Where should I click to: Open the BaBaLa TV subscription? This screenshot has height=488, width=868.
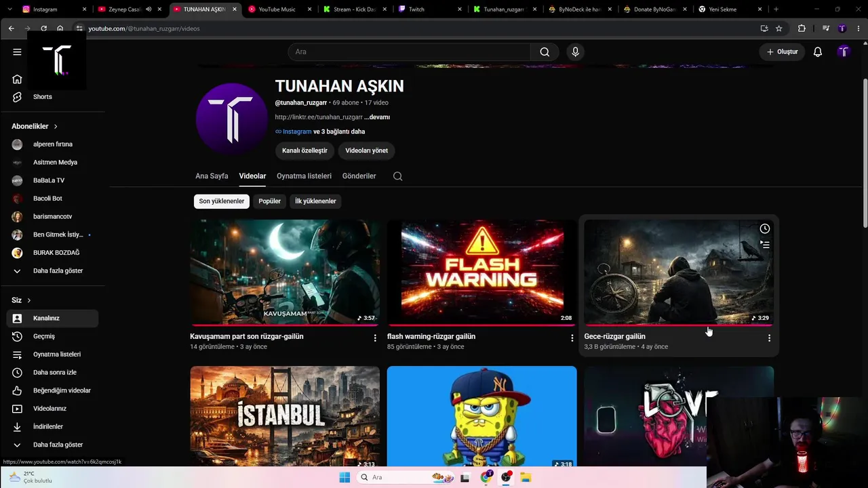pos(52,180)
